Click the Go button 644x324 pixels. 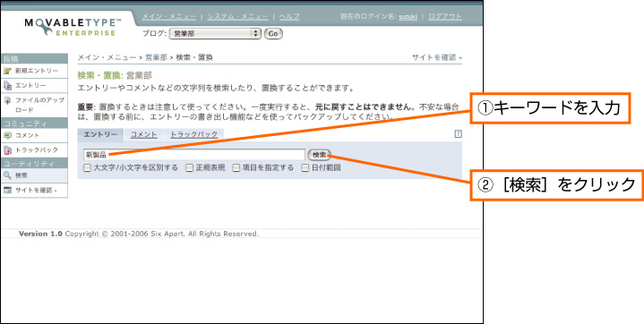(273, 34)
